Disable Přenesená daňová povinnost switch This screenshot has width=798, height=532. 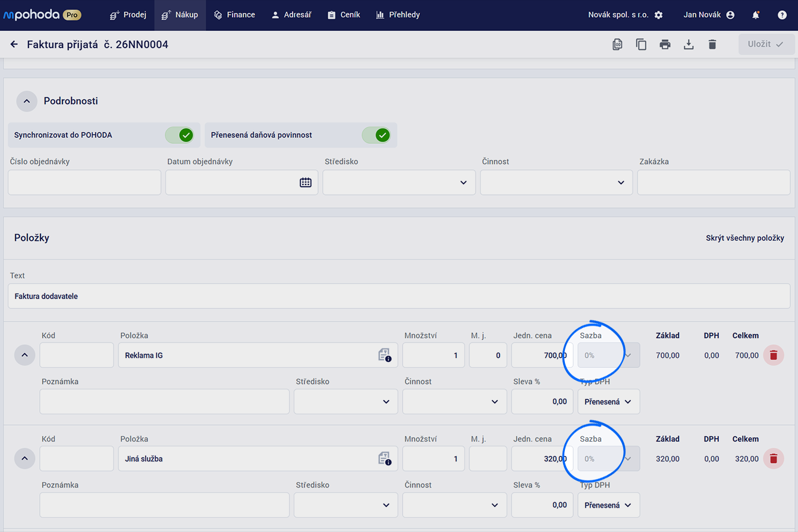tap(376, 135)
